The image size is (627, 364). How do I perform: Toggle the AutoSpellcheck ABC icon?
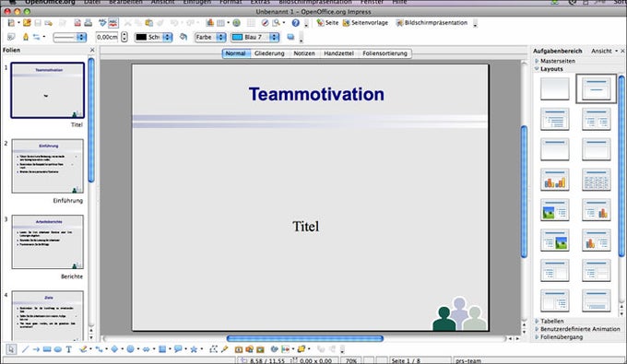pyautogui.click(x=113, y=23)
